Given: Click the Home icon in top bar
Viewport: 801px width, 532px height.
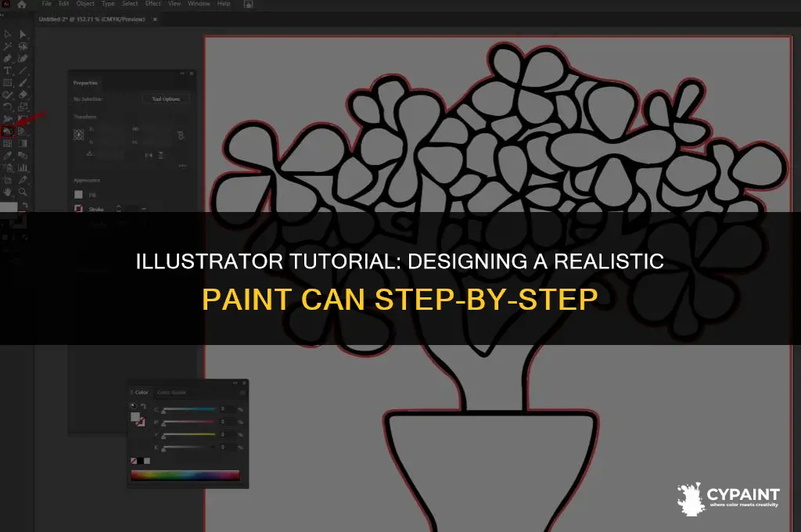Looking at the screenshot, I should coord(21,5).
